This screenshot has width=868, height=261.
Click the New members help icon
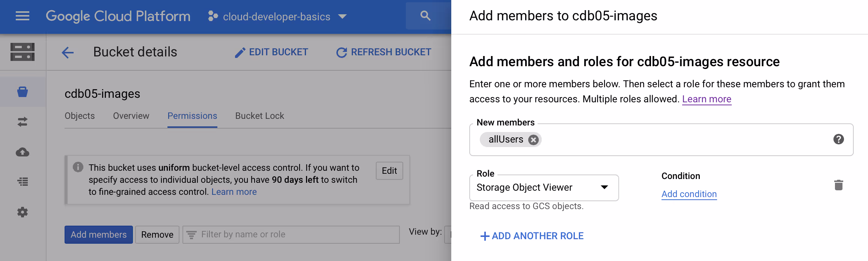838,139
